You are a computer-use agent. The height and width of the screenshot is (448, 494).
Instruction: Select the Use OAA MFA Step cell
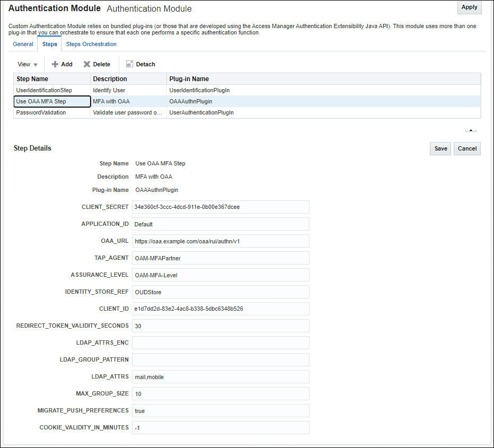pos(52,101)
